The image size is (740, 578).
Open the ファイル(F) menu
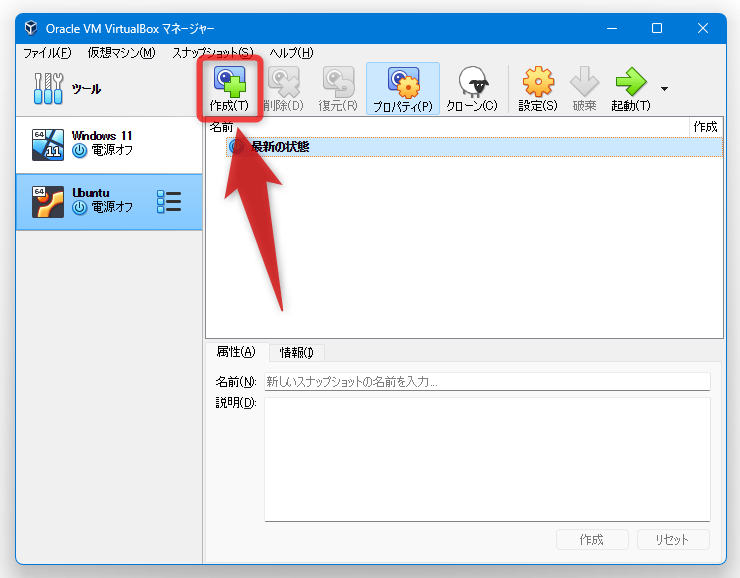pos(47,52)
